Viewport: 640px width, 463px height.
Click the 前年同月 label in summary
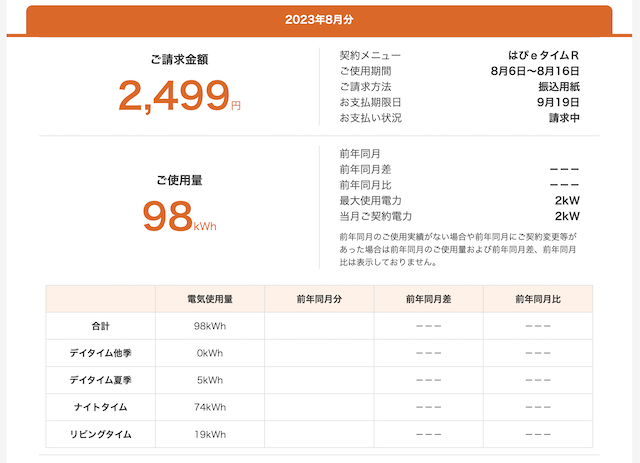360,154
